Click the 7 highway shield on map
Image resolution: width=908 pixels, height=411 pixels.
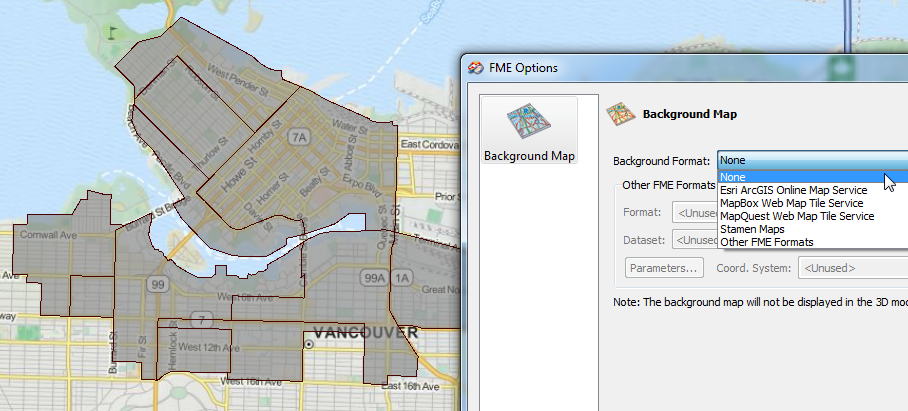coord(202,319)
